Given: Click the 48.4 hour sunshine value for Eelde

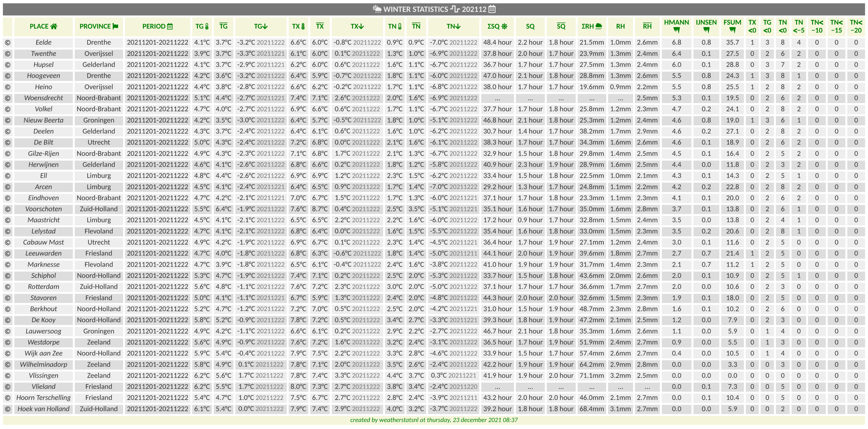Looking at the screenshot, I should click(497, 42).
